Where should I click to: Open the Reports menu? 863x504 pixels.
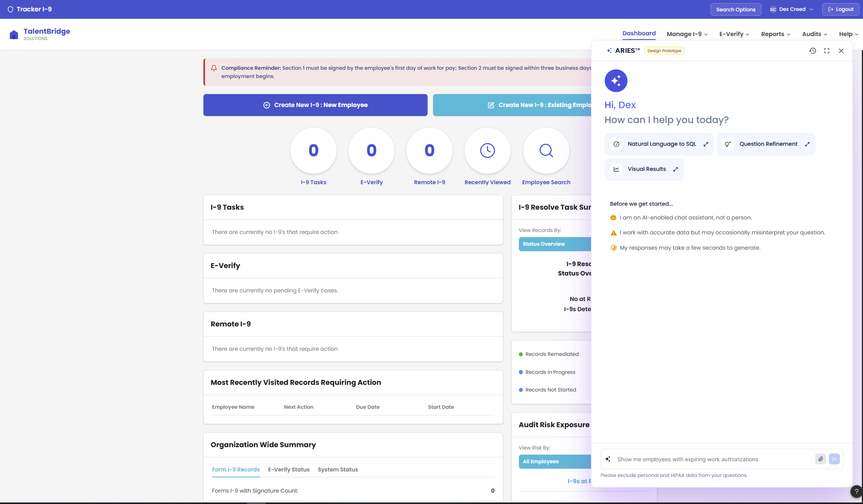[x=776, y=34]
